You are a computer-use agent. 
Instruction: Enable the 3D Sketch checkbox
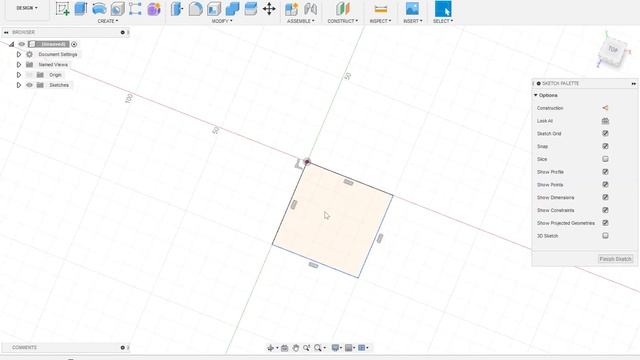[x=605, y=236]
